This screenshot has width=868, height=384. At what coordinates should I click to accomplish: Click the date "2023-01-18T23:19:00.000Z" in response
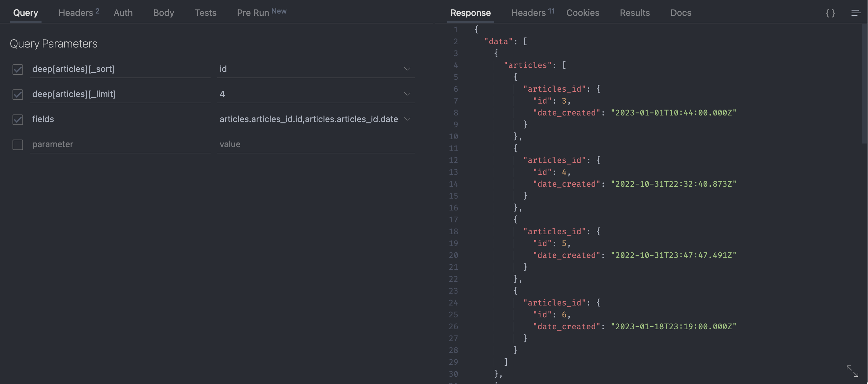click(x=674, y=326)
